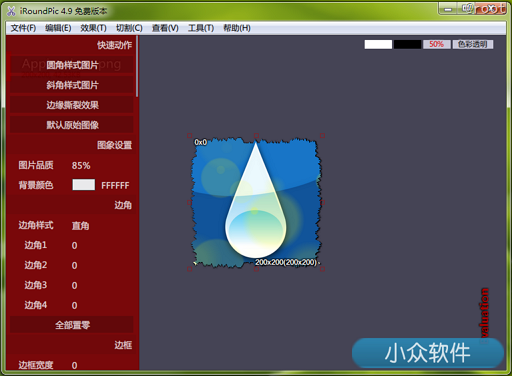Click the top-center selection handle
Image resolution: width=512 pixels, height=376 pixels.
pos(256,136)
